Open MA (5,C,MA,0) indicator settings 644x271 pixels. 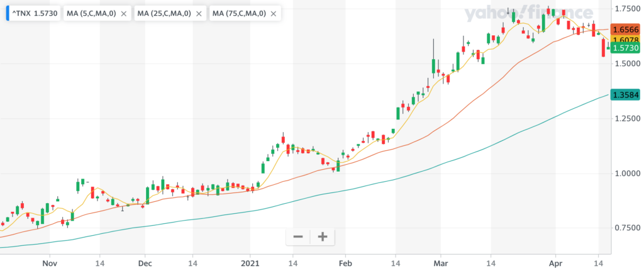click(x=92, y=14)
